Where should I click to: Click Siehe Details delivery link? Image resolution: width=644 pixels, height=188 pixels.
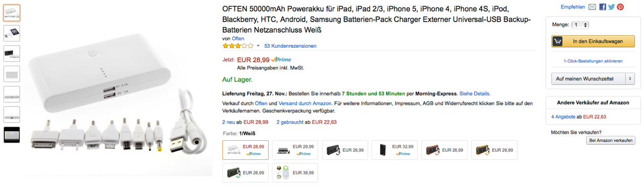tap(475, 93)
